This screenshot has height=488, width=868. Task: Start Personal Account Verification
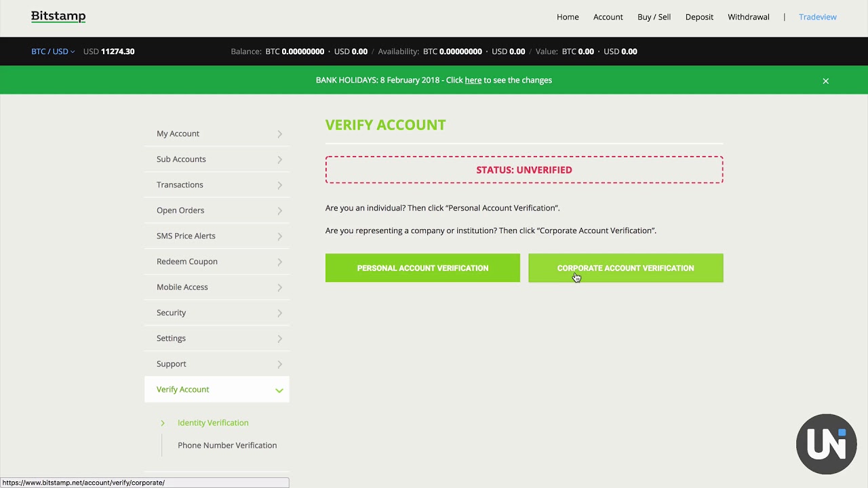pyautogui.click(x=422, y=268)
